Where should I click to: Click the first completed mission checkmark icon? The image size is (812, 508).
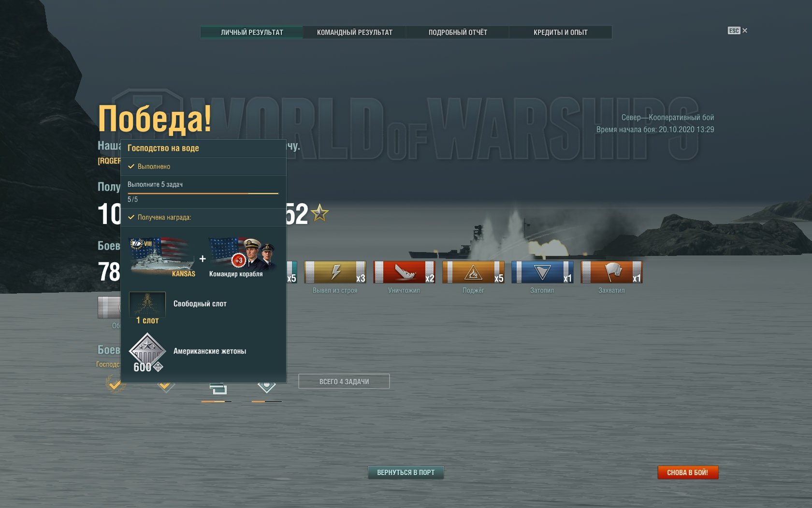pos(115,385)
